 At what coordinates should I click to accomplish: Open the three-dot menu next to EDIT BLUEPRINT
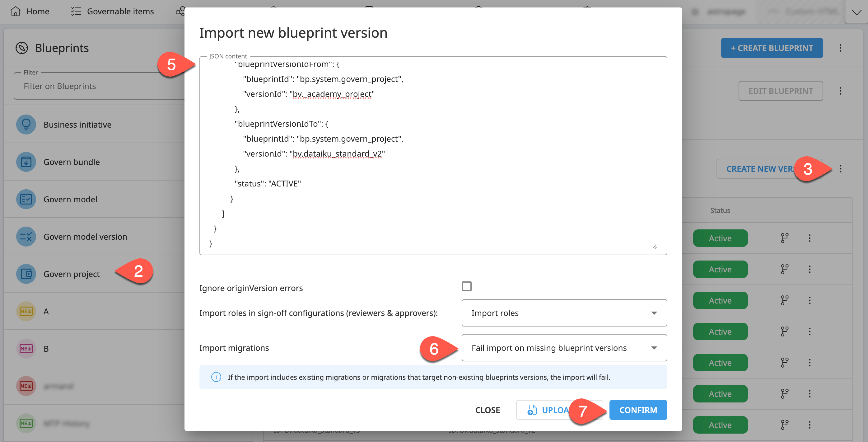tap(841, 91)
